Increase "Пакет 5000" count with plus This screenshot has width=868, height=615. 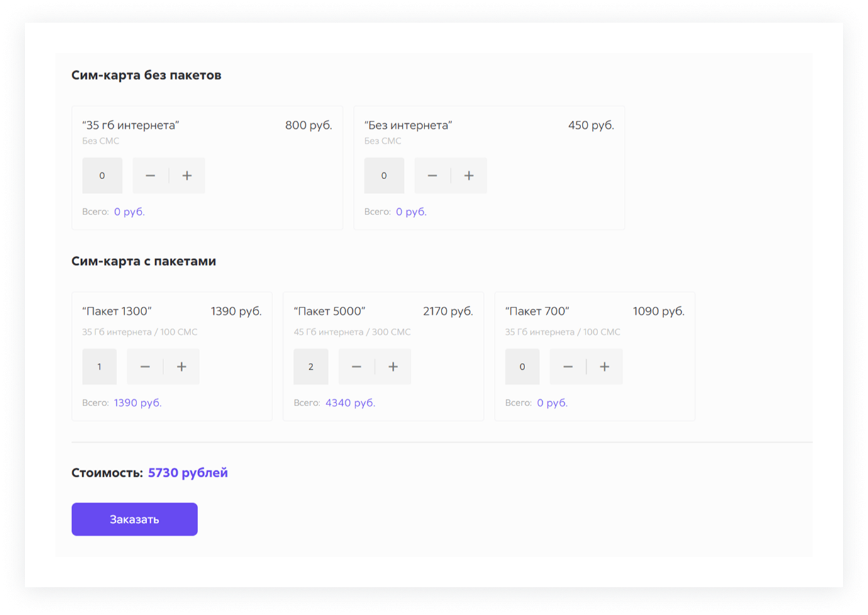pyautogui.click(x=393, y=367)
